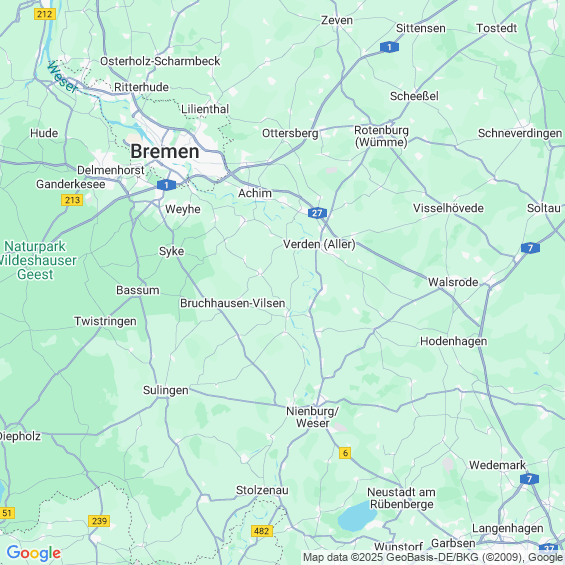This screenshot has width=565, height=565.
Task: Click the lake near Neustadt am Rübenberge
Action: tap(356, 516)
